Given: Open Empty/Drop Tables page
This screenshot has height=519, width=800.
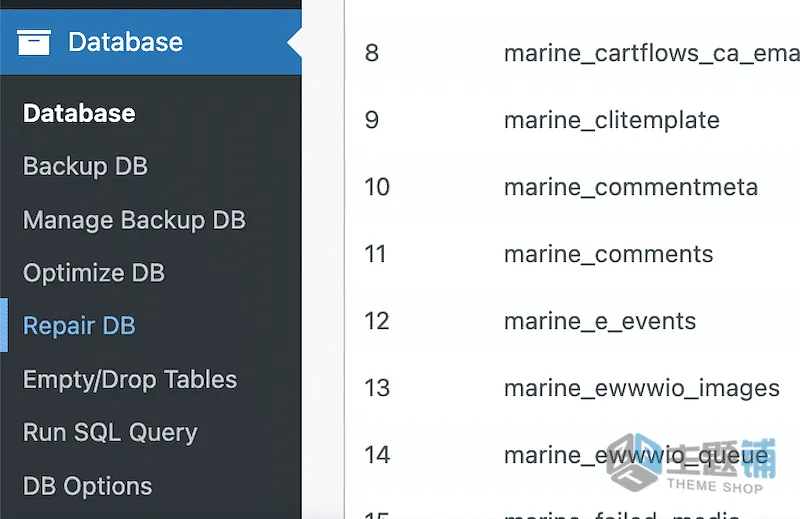Looking at the screenshot, I should 130,380.
